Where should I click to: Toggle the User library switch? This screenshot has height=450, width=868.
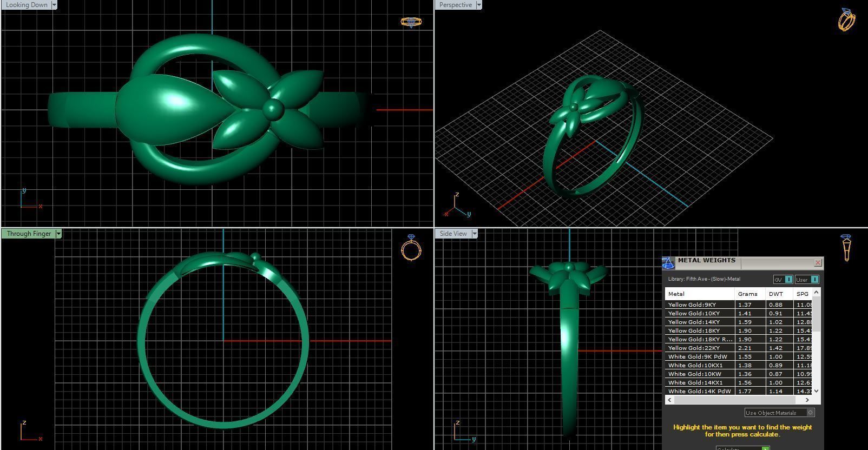(x=807, y=280)
